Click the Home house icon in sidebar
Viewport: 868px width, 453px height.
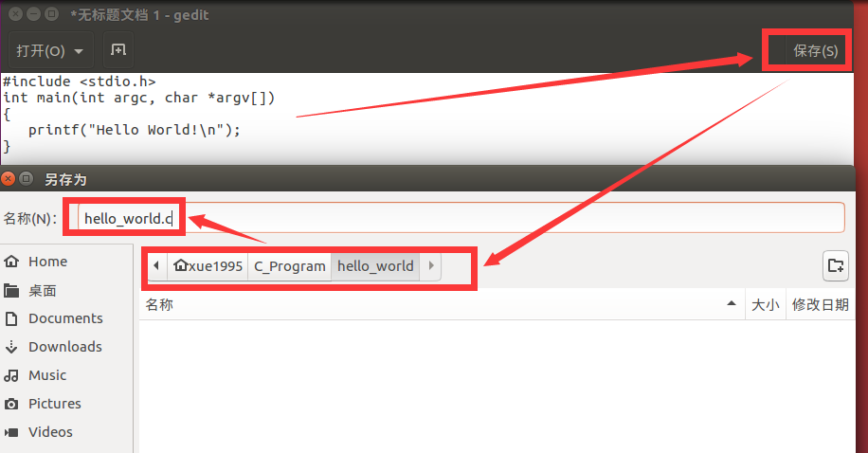[x=11, y=261]
